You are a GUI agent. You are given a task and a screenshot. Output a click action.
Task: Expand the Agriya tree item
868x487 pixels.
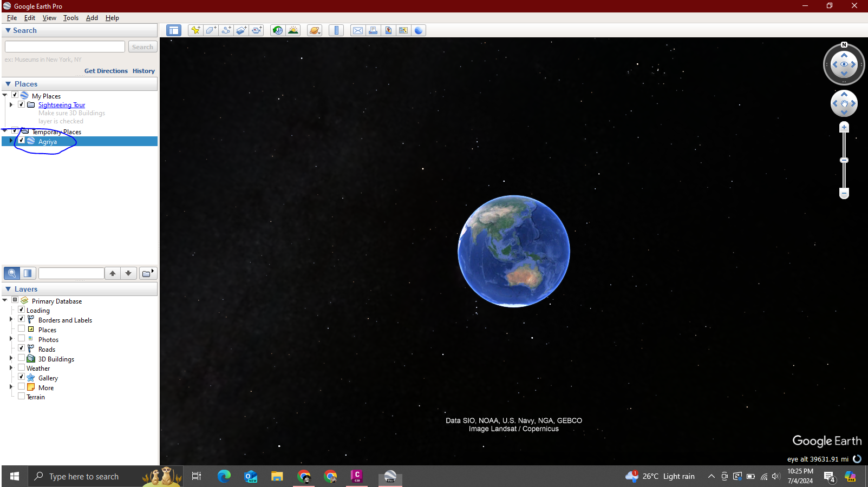tap(11, 141)
